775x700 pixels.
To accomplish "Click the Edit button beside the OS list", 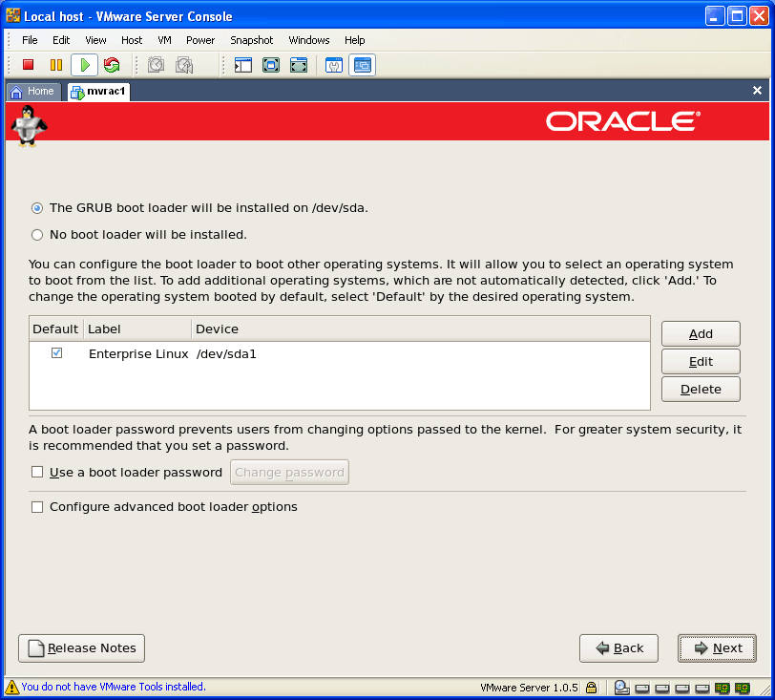I will click(701, 362).
